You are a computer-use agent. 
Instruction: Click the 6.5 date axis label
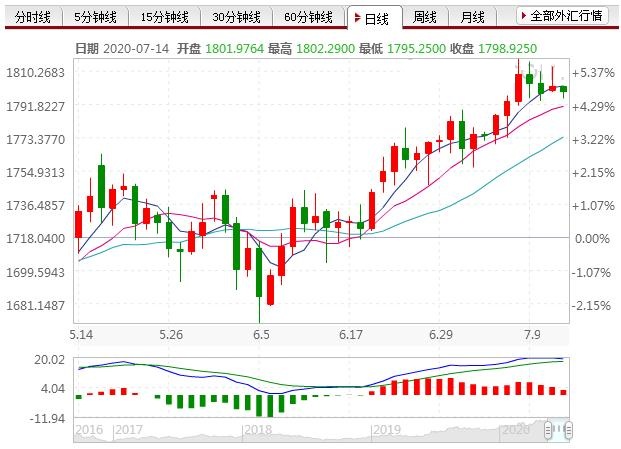[261, 335]
